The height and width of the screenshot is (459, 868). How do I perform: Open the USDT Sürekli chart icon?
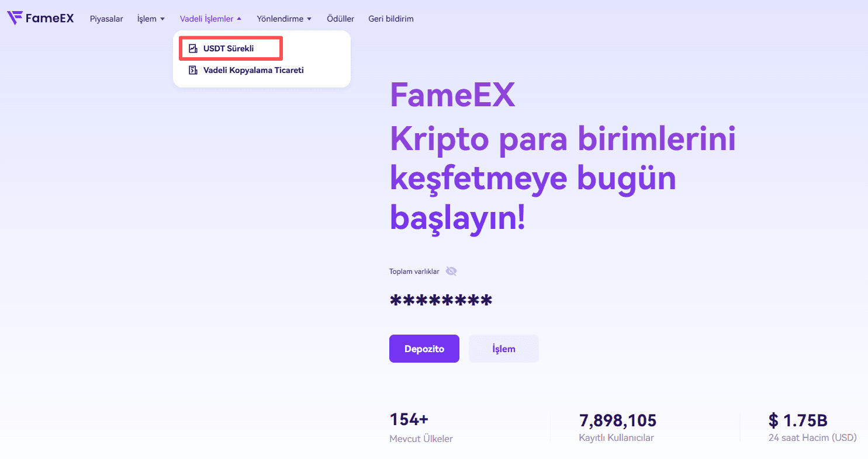[x=193, y=48]
